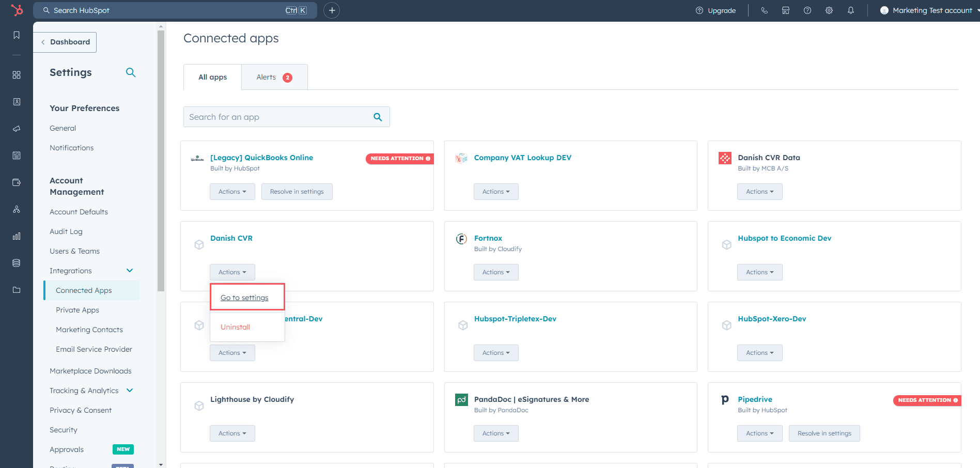Click the Danish CVR Data app logo
980x468 pixels.
[725, 158]
